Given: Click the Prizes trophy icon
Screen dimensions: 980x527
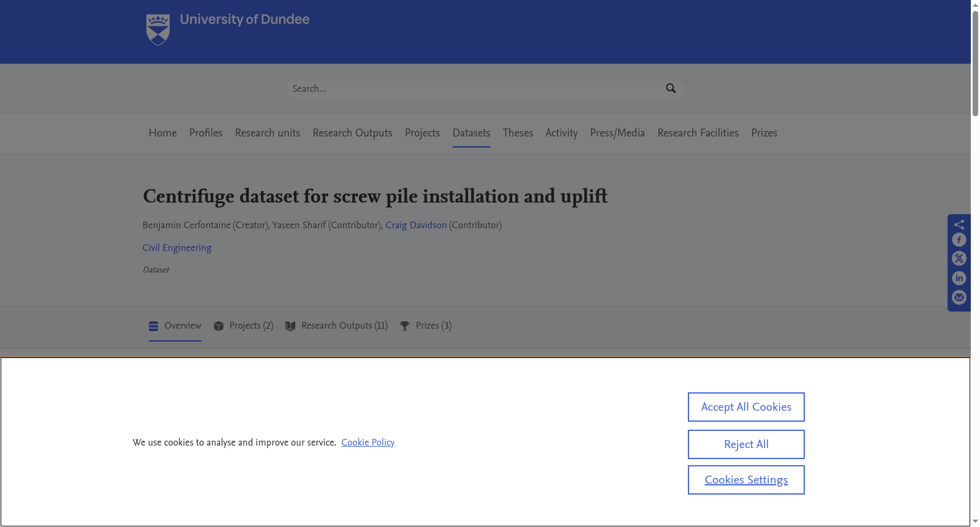Looking at the screenshot, I should [x=404, y=326].
